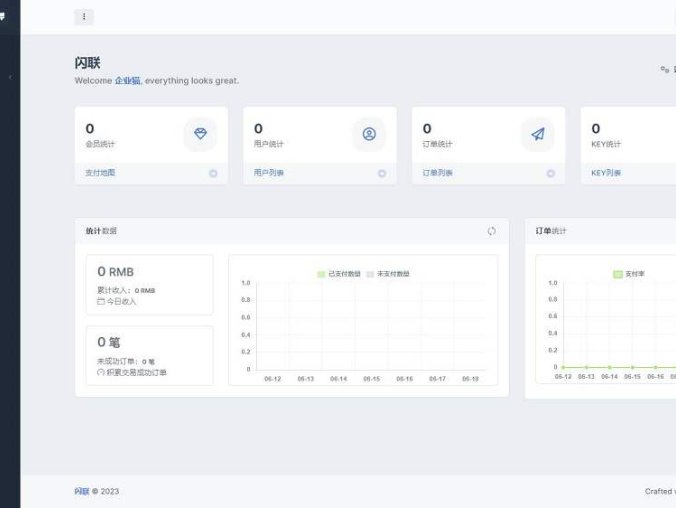Click the 订单统计 card label
This screenshot has width=676, height=508.
point(437,144)
